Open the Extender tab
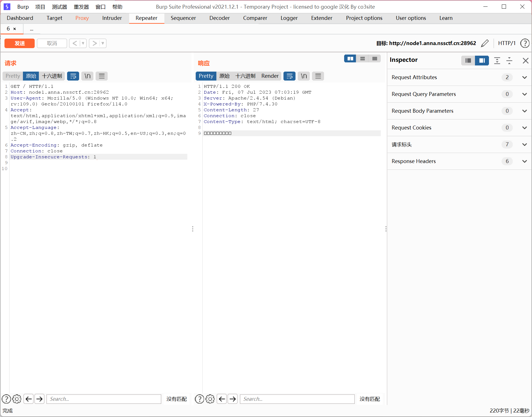This screenshot has height=417, width=532. [322, 18]
